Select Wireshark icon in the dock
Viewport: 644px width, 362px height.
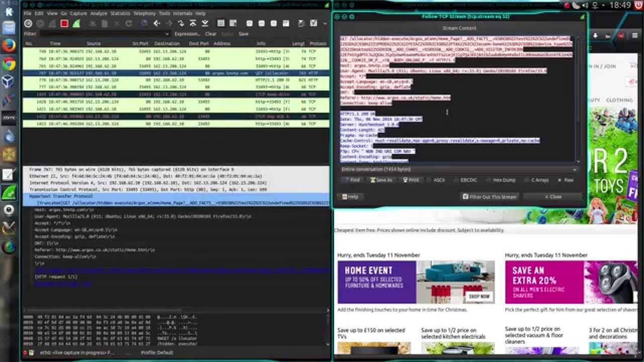[x=9, y=193]
